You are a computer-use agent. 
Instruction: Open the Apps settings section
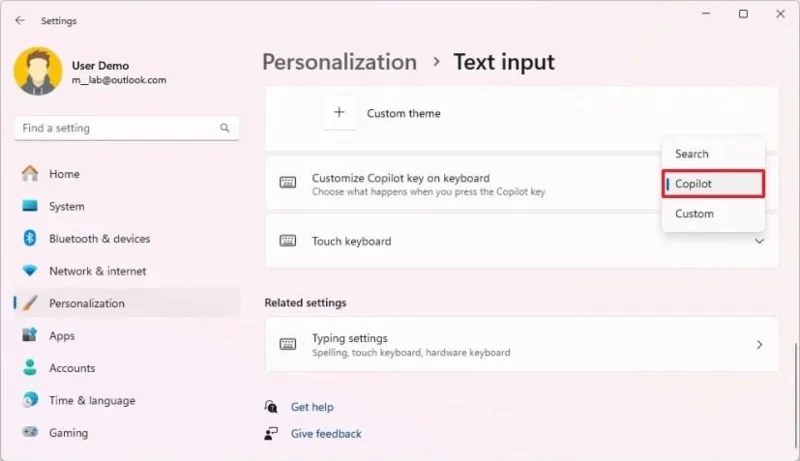[x=128, y=336]
